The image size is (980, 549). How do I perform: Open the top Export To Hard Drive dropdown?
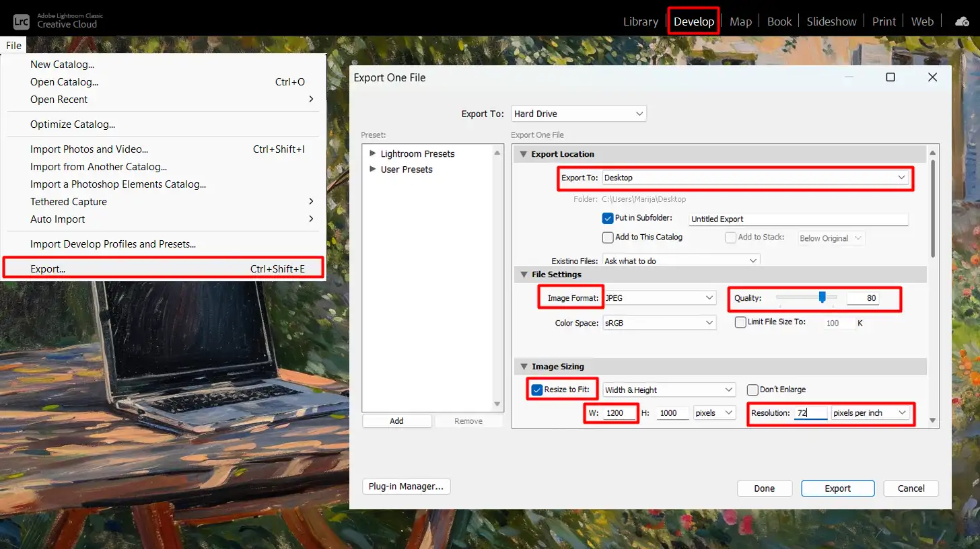579,114
